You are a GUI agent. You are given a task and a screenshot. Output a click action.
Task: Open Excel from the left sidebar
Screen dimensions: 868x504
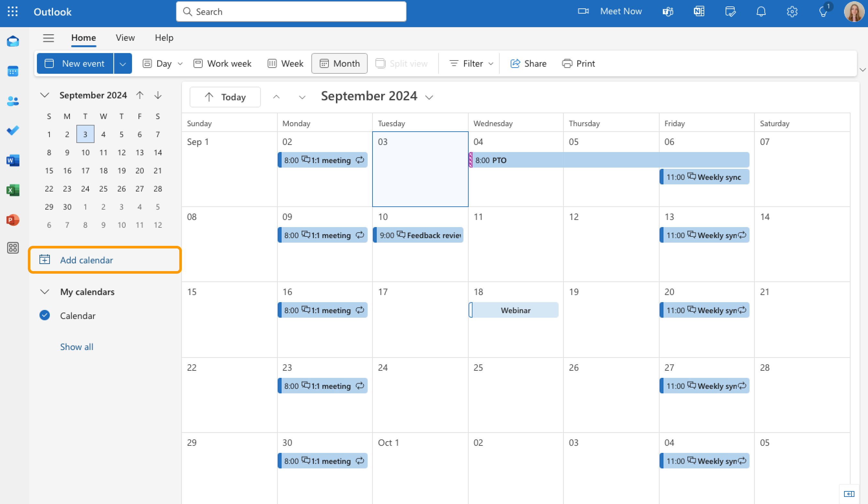pos(13,190)
